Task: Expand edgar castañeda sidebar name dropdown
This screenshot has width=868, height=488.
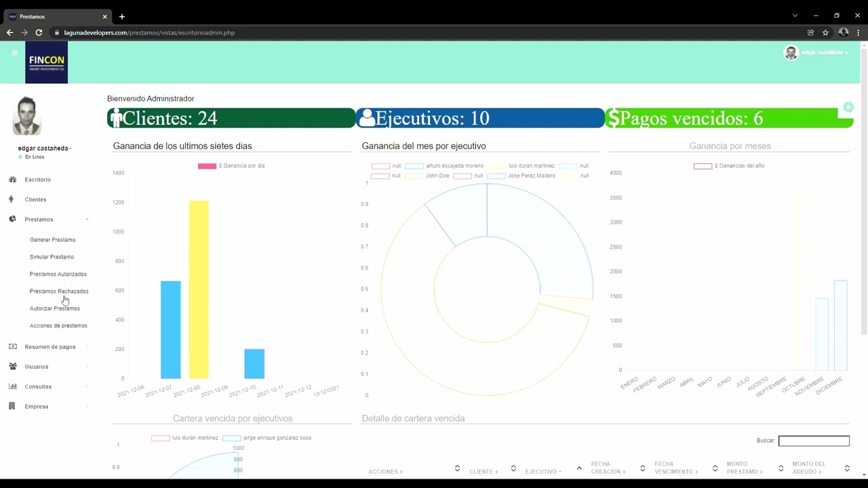Action: [x=45, y=148]
